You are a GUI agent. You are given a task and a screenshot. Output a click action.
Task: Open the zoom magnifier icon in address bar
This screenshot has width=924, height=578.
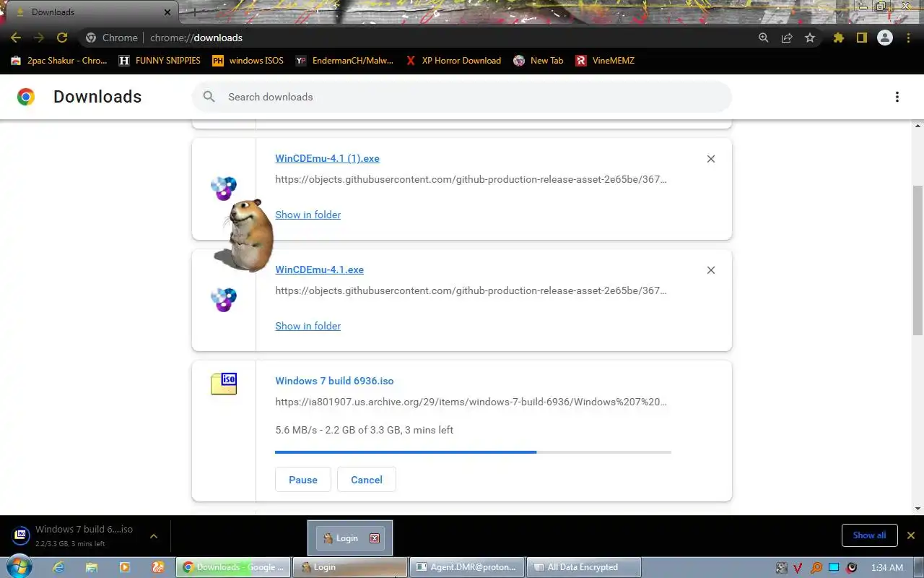click(x=764, y=38)
